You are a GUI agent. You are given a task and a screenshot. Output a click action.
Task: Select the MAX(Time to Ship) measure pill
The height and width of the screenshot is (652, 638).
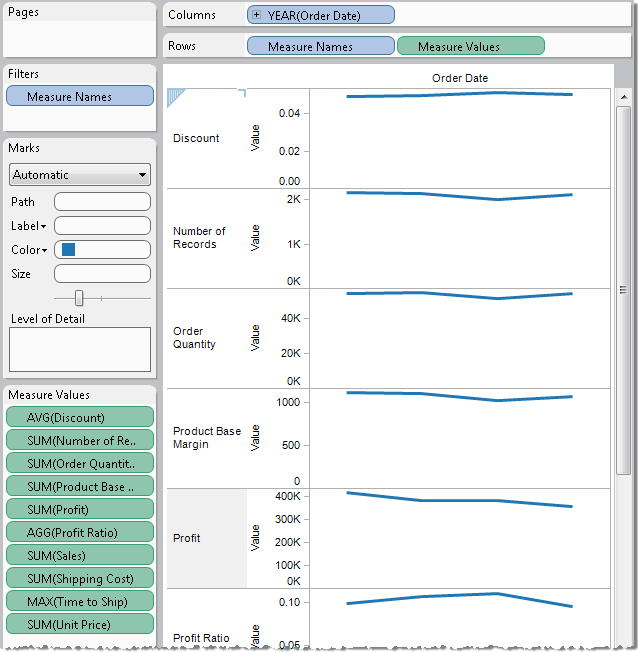[x=80, y=601]
